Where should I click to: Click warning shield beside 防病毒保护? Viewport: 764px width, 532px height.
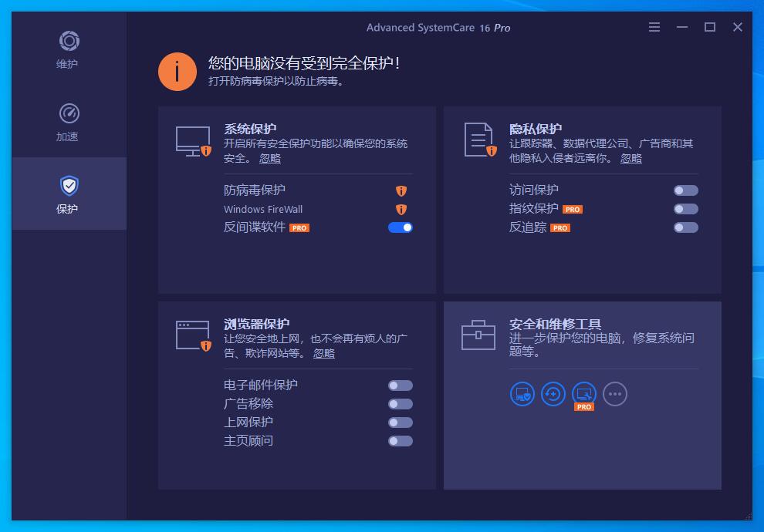point(401,190)
